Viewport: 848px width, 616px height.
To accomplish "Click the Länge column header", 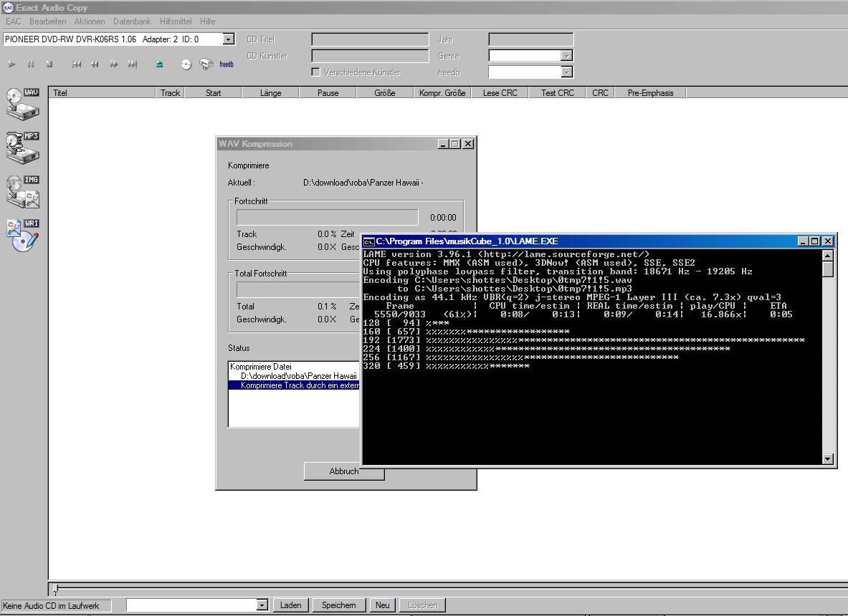I will 270,93.
